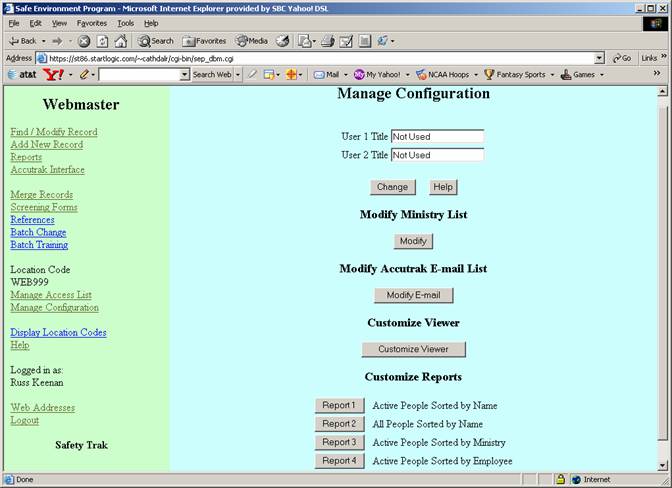This screenshot has width=672, height=488.
Task: Open the Media toolbar button
Action: tap(251, 41)
